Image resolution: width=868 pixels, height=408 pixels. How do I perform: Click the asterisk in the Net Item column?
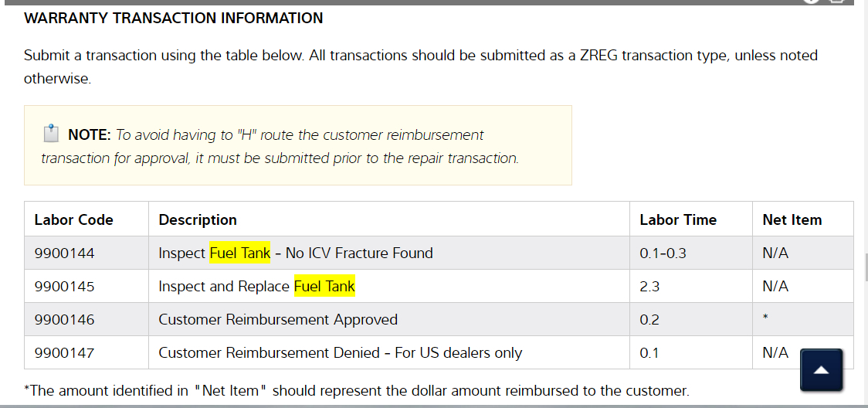click(765, 318)
